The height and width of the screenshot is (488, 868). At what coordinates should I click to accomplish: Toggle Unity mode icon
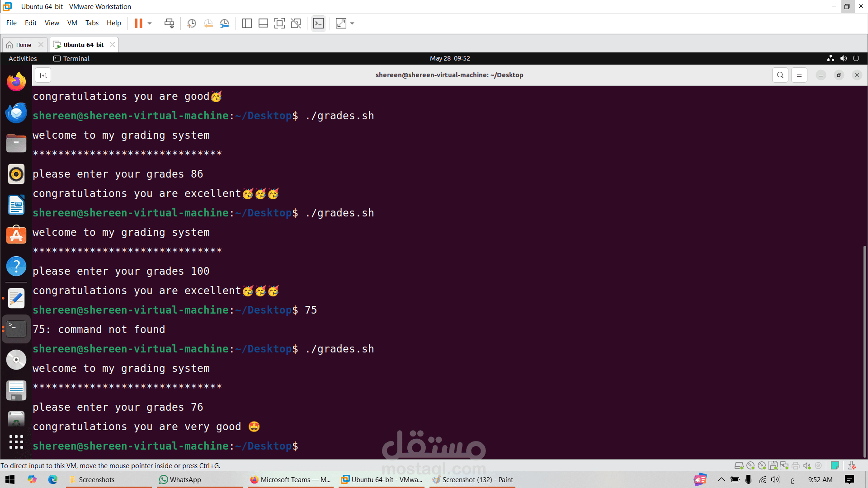[296, 23]
